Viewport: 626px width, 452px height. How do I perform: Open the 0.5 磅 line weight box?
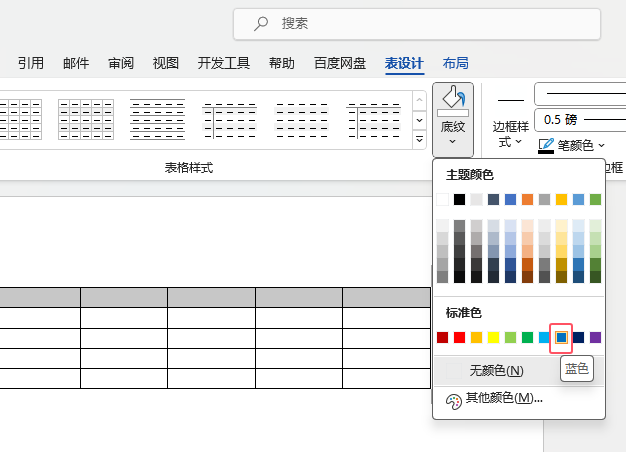coord(580,119)
